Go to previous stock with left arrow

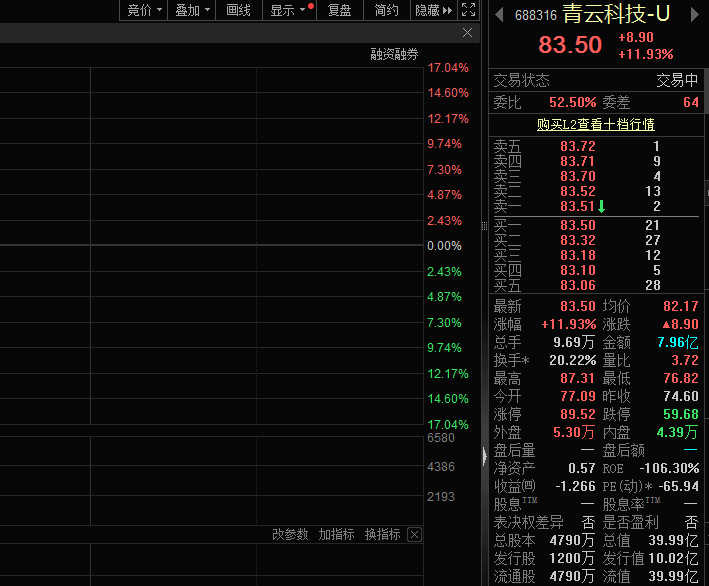500,15
